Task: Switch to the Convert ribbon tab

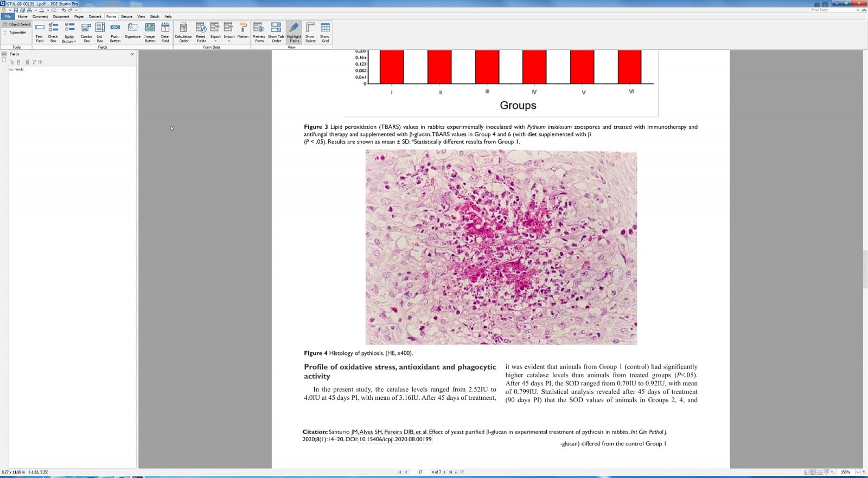Action: (x=95, y=16)
